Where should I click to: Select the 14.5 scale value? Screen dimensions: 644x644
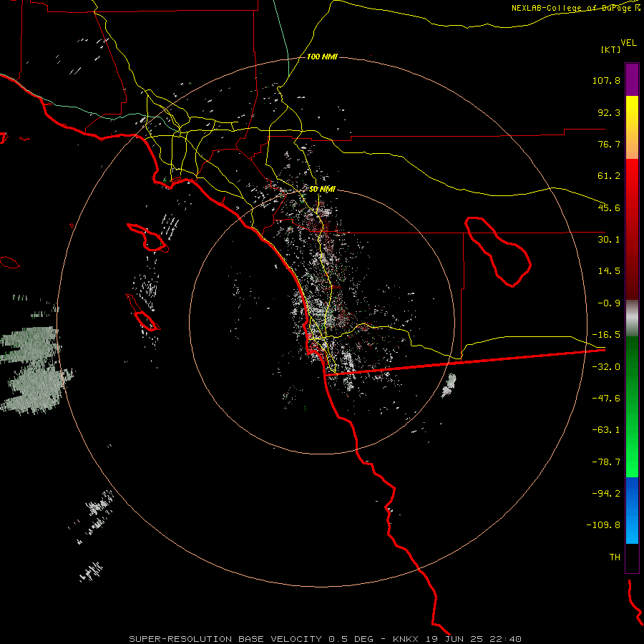tap(609, 271)
